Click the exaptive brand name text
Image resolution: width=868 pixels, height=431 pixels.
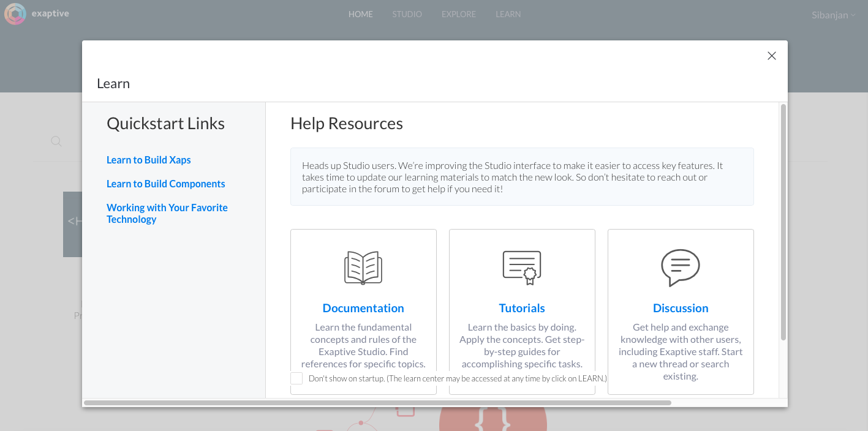click(x=50, y=13)
